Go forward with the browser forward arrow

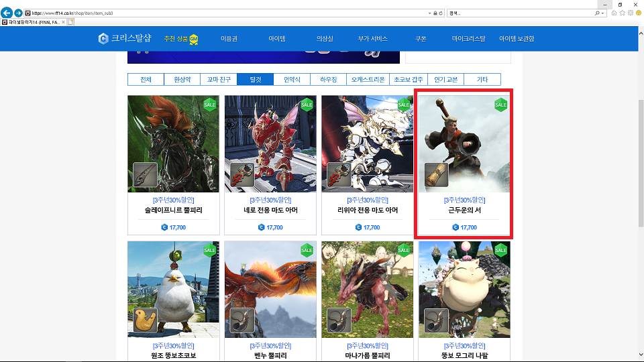[18, 13]
